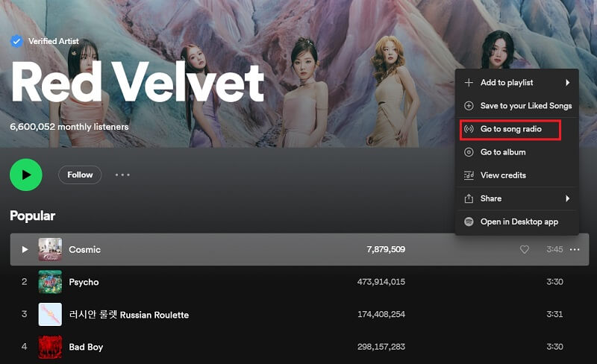Expand the Share submenu arrow
597x364 pixels.
567,198
